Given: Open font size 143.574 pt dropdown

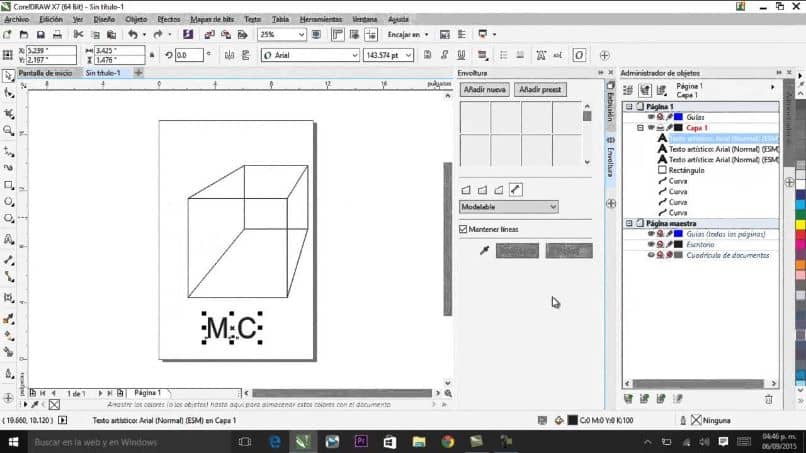Looking at the screenshot, I should [x=408, y=55].
